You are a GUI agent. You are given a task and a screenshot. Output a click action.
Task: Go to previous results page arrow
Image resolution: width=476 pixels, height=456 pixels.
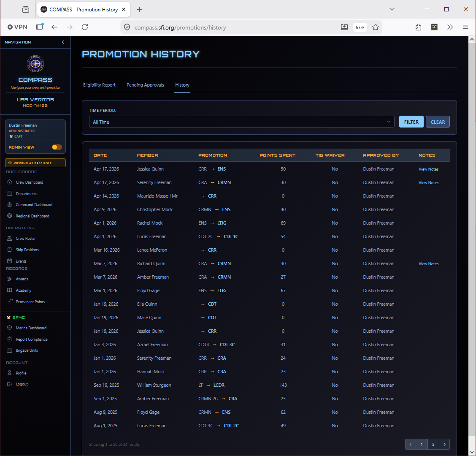pos(411,444)
